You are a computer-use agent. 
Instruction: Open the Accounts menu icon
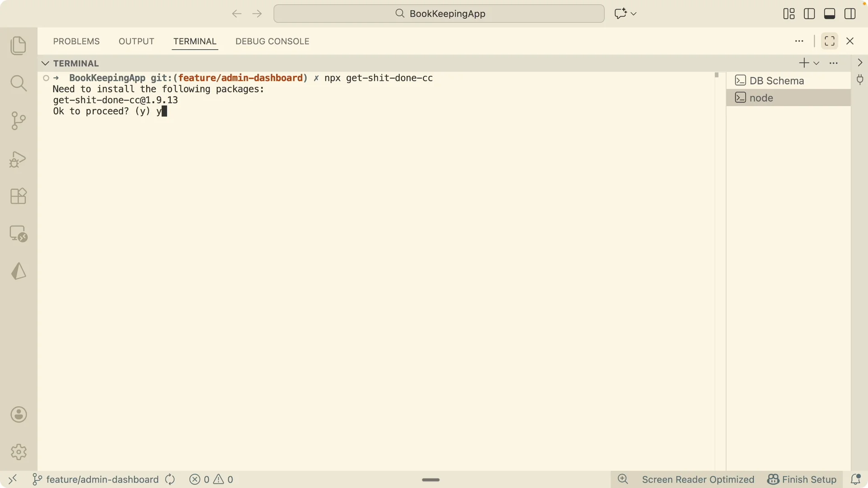[19, 414]
